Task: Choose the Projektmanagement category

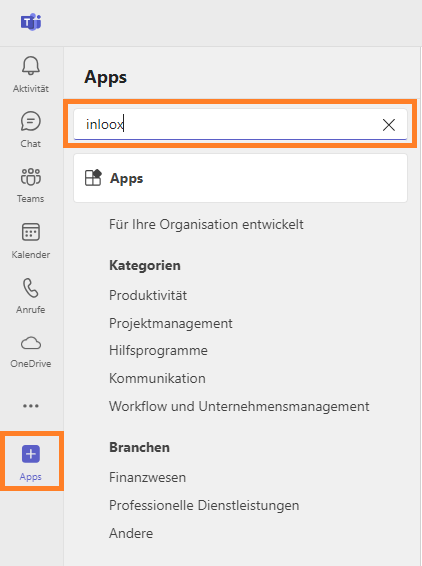Action: click(171, 323)
